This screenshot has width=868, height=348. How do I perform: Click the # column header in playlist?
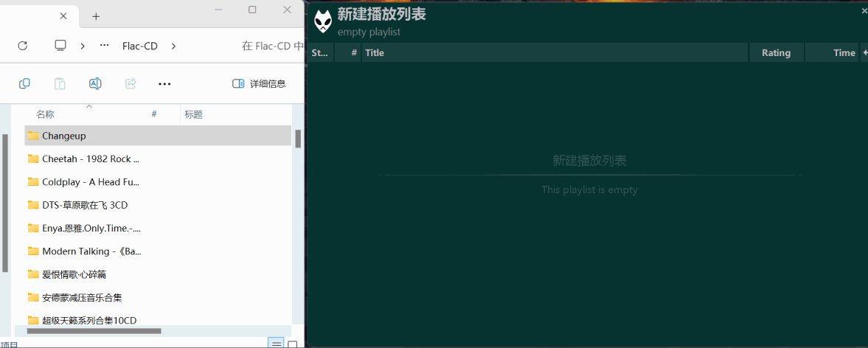point(348,52)
